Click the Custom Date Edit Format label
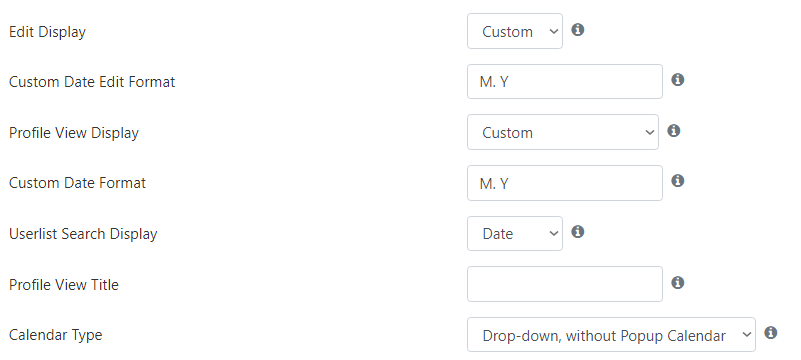This screenshot has height=360, width=801. (92, 82)
